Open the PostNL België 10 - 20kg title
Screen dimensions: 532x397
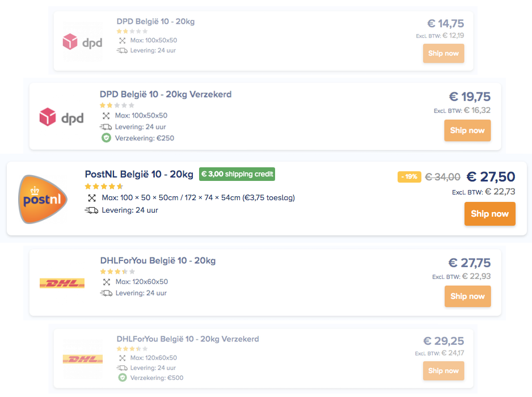click(x=139, y=174)
